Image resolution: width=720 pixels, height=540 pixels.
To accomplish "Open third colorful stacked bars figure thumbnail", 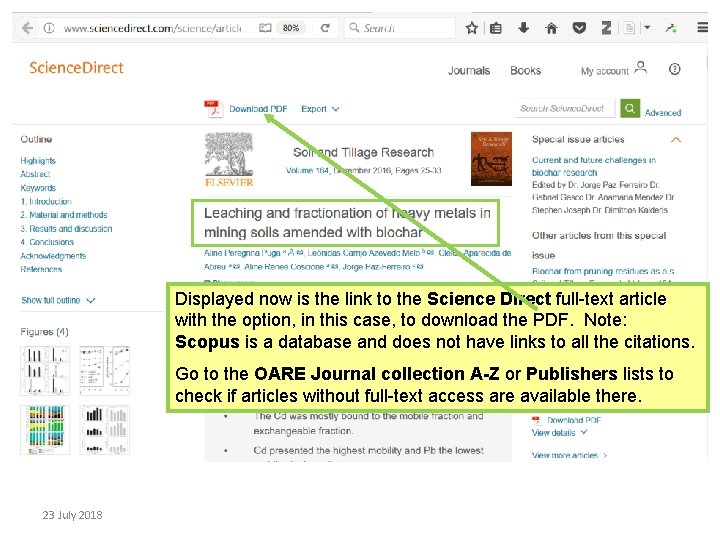I will tap(45, 430).
